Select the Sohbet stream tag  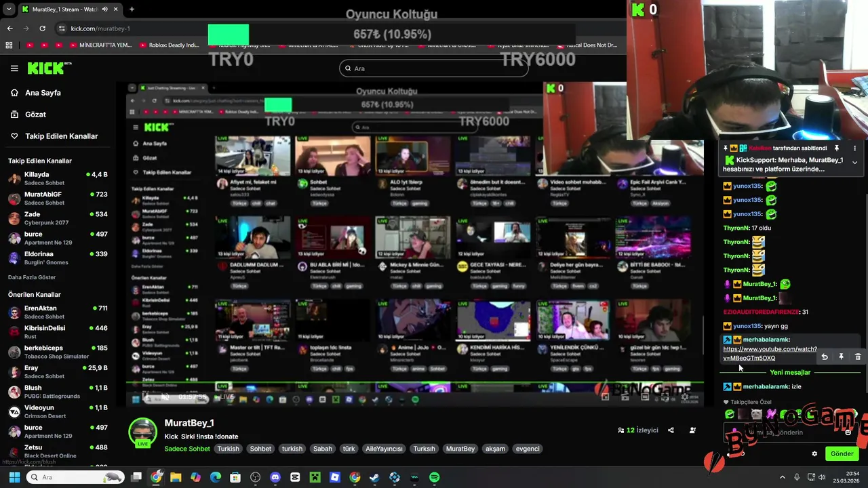260,449
